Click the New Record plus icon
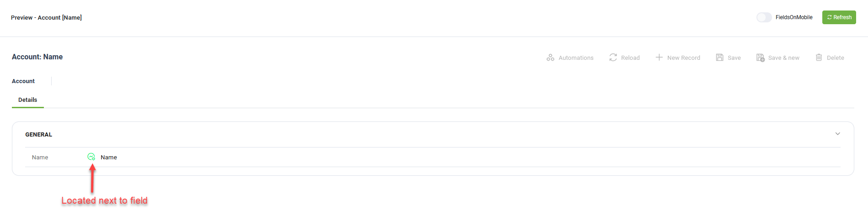 point(659,57)
